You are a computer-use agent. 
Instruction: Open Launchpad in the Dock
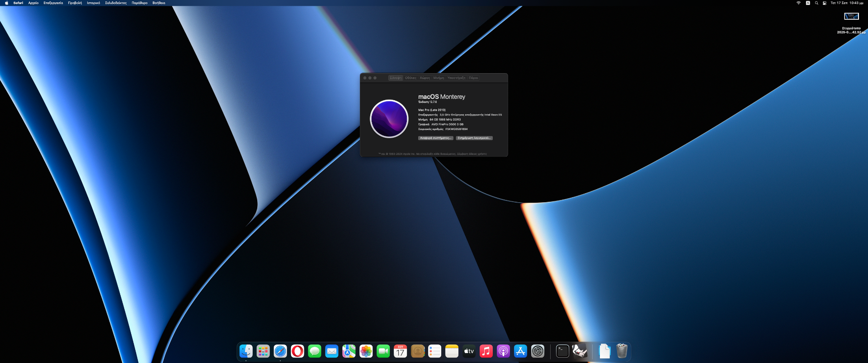pos(263,351)
